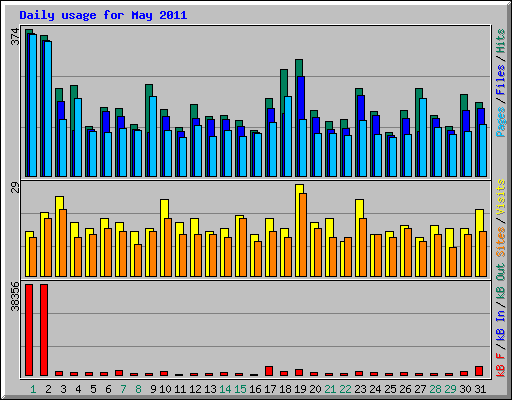Click the yellow visits bar for day 3

[57, 236]
